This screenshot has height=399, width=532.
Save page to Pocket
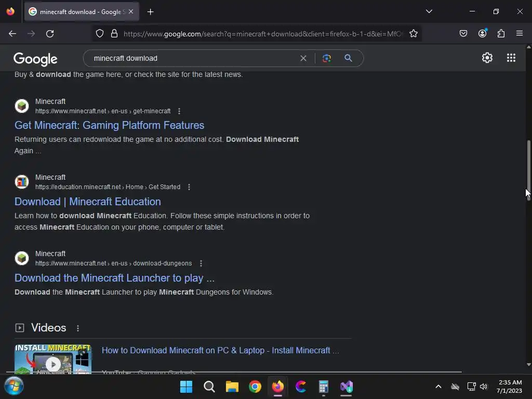(x=463, y=34)
